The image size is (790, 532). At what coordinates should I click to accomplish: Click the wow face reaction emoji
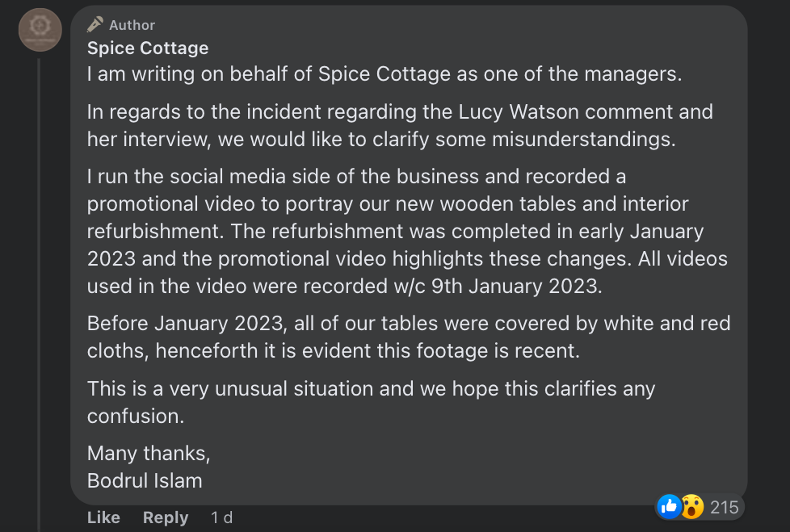tap(692, 507)
